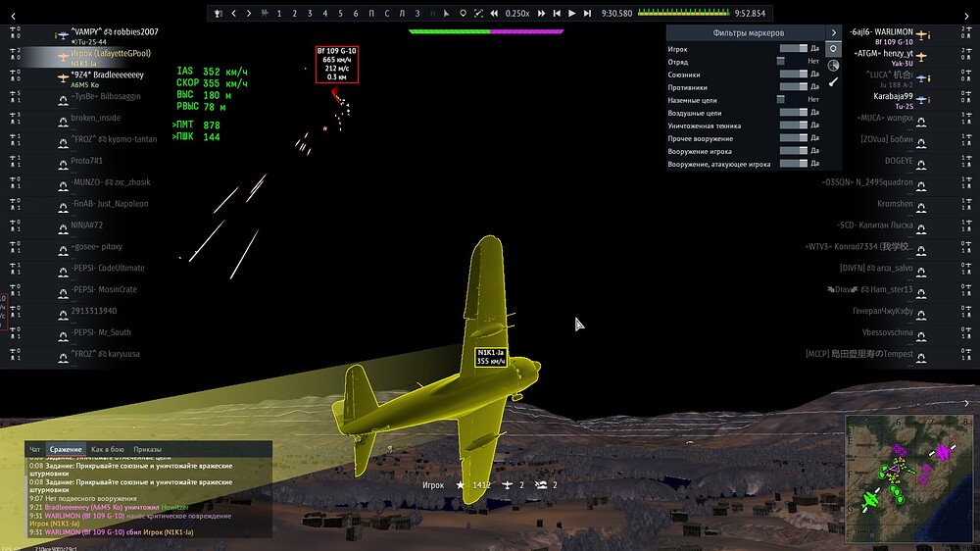
Task: Select enemy player henzy_yt Yak-3U
Action: click(x=883, y=58)
